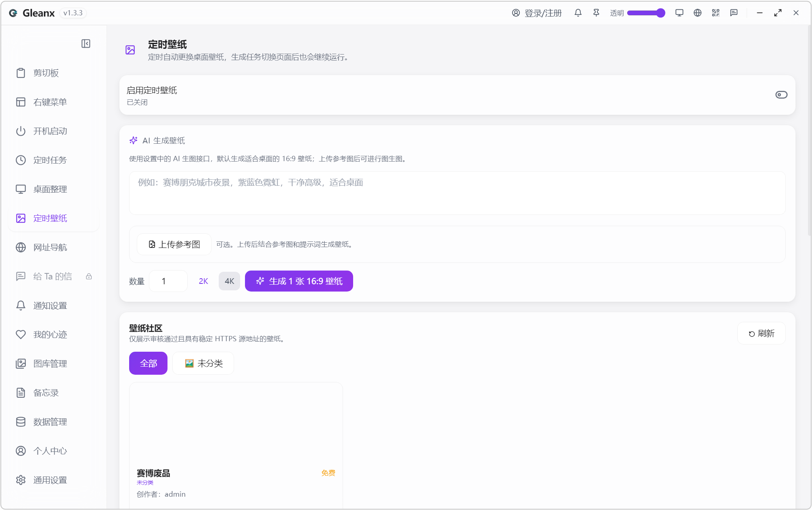Image resolution: width=812 pixels, height=510 pixels.
Task: Select 2K resolution option
Action: click(x=203, y=281)
